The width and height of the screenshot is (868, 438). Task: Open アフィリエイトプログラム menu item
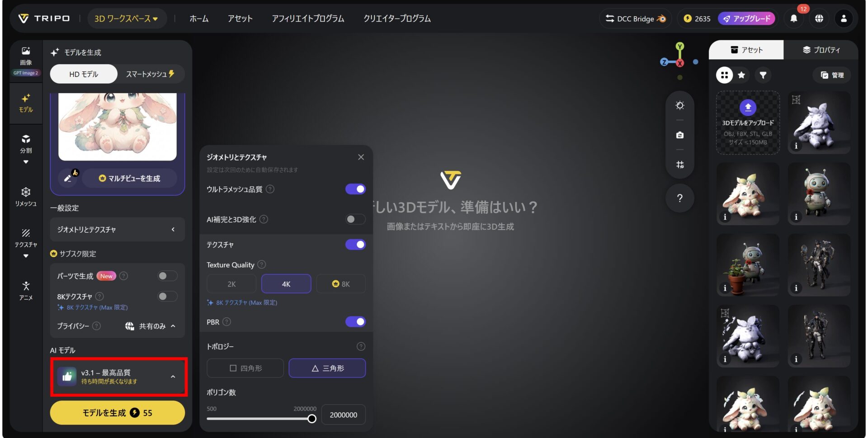(308, 19)
